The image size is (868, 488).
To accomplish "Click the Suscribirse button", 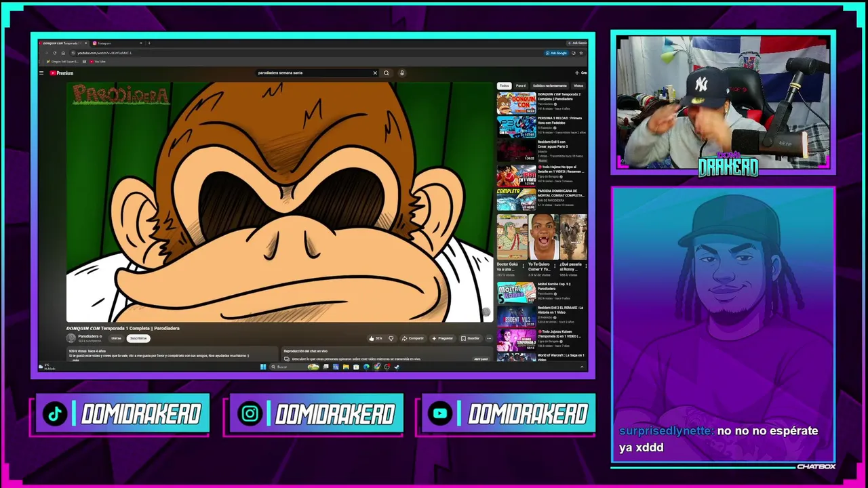I will pos(138,338).
